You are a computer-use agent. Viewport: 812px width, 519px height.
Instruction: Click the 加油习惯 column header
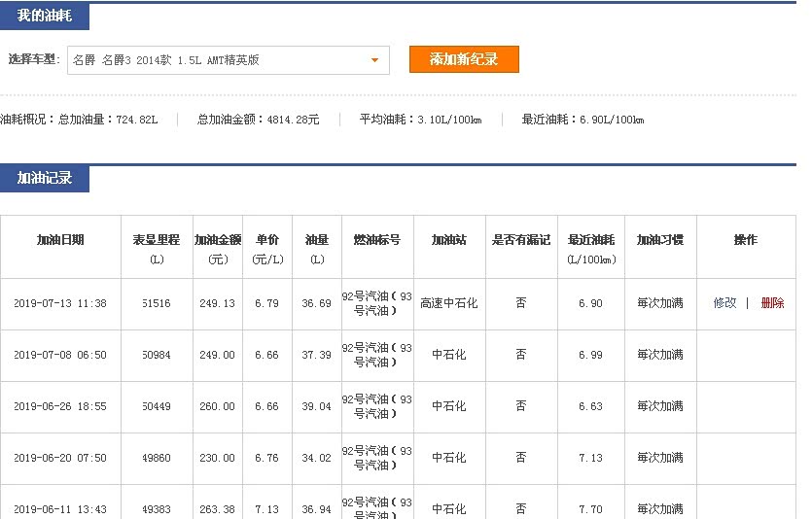coord(660,240)
